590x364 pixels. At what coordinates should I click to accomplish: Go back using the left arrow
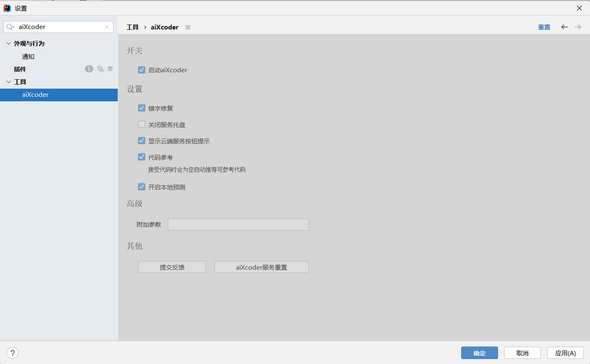point(564,27)
